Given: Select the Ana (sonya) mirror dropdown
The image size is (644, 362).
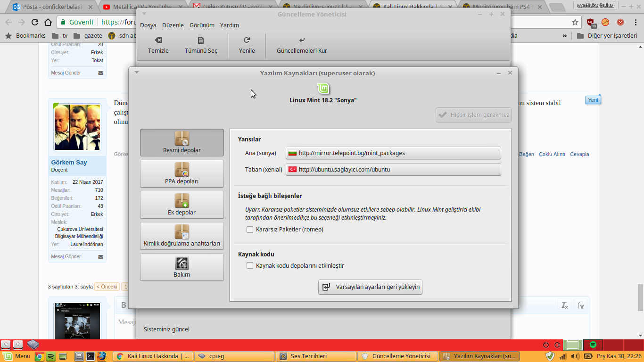Looking at the screenshot, I should (393, 153).
